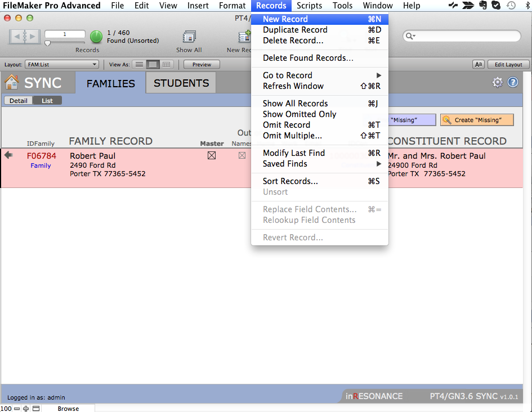The width and height of the screenshot is (532, 412).
Task: Switch to List view icon
Action: 153,64
